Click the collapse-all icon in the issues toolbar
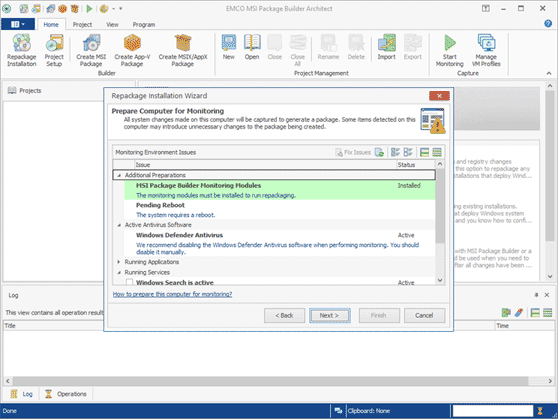Image resolution: width=558 pixels, height=419 pixels. pos(437,152)
